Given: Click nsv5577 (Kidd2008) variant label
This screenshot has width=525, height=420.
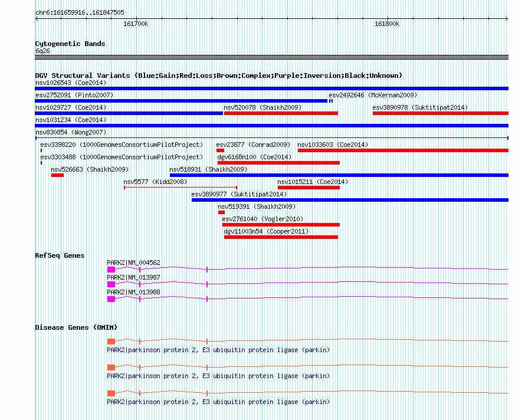Looking at the screenshot, I should (155, 182).
